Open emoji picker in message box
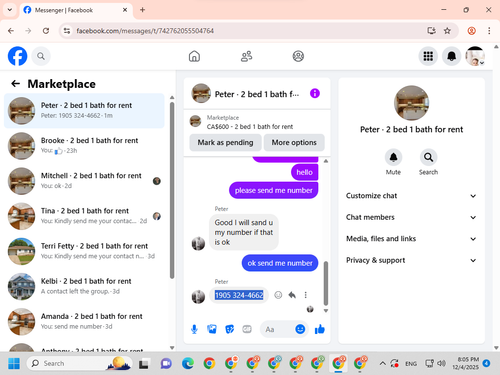Viewport: 500px width, 375px height. [300, 329]
